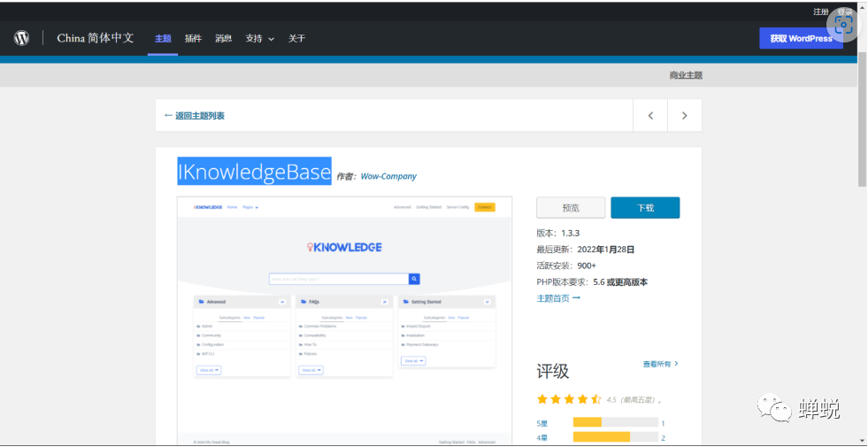The height and width of the screenshot is (447, 868).
Task: Click the 下载 button
Action: (x=645, y=208)
